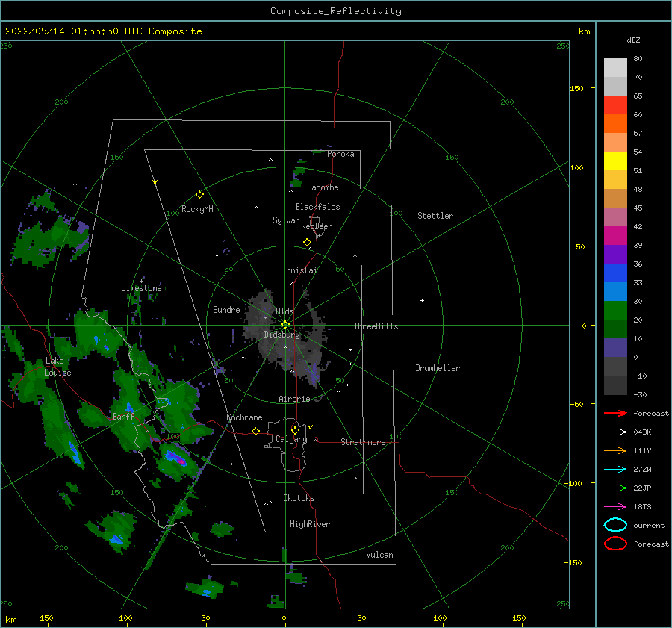Click the magenta 18TS arrow icon

[x=615, y=507]
